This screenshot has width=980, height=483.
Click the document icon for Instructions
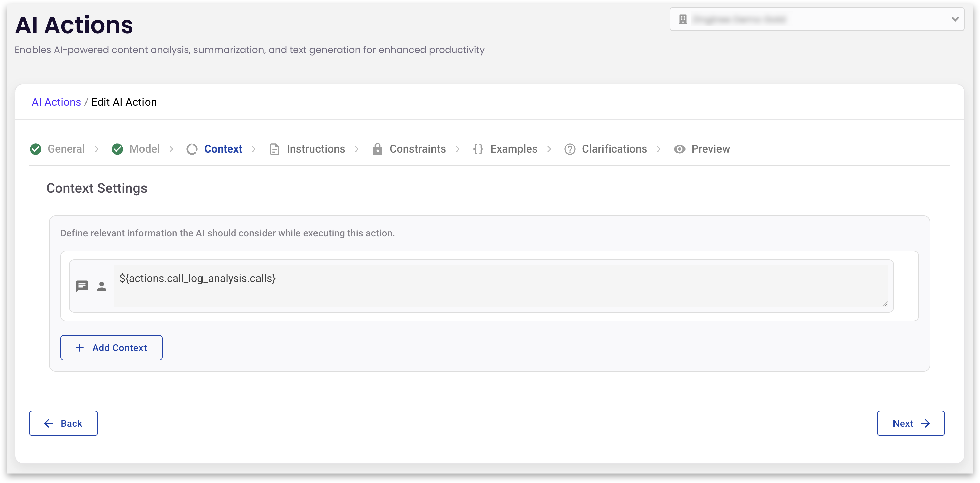click(x=274, y=149)
